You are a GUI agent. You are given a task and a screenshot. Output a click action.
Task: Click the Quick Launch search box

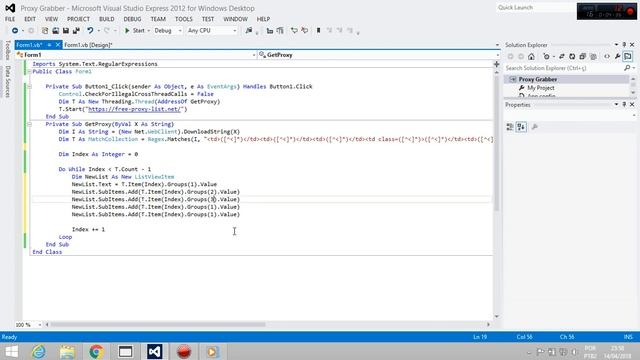click(535, 7)
